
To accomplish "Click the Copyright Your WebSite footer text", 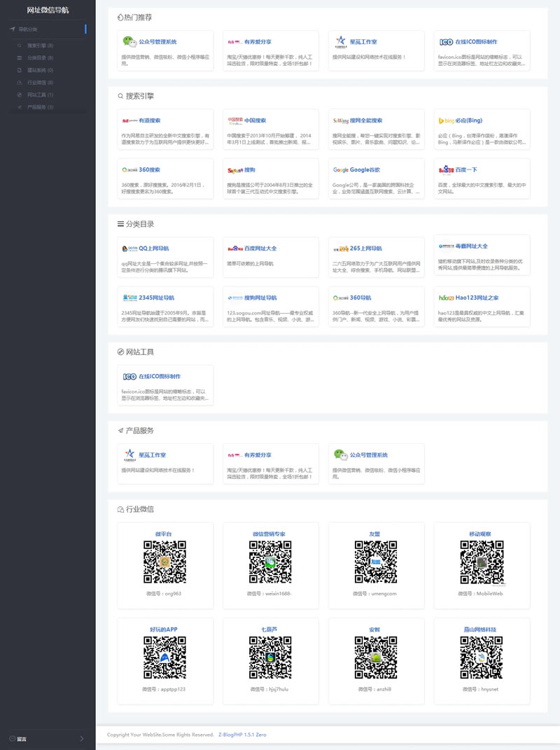I will [x=160, y=735].
